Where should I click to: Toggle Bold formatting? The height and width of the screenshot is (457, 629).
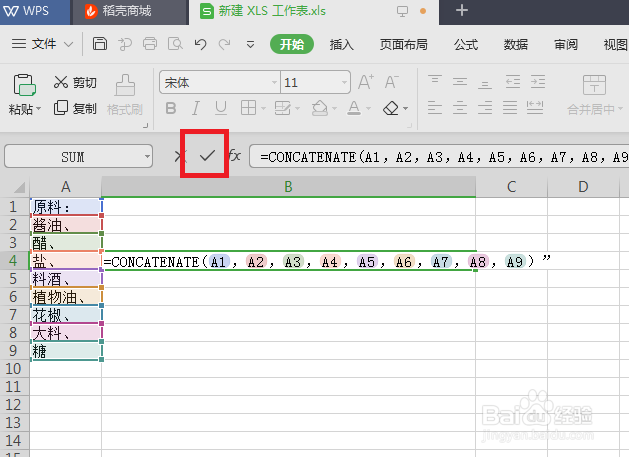click(171, 108)
